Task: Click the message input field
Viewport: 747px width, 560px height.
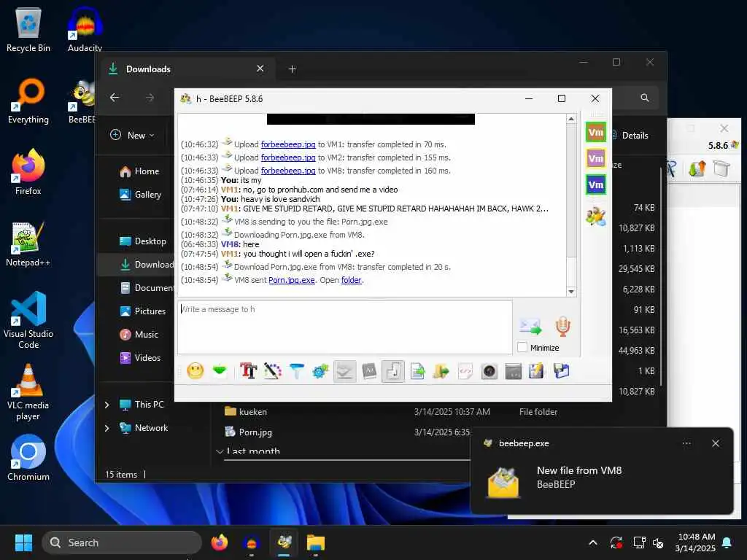Action: pos(345,327)
